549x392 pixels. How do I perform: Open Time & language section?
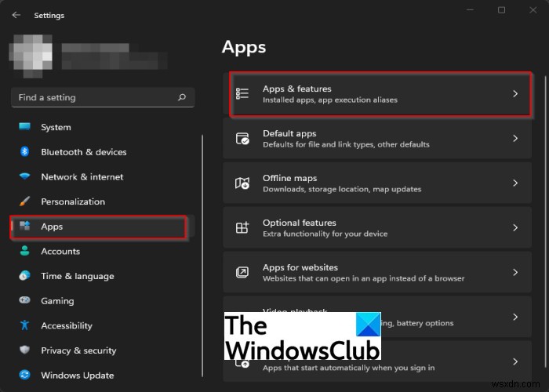77,276
